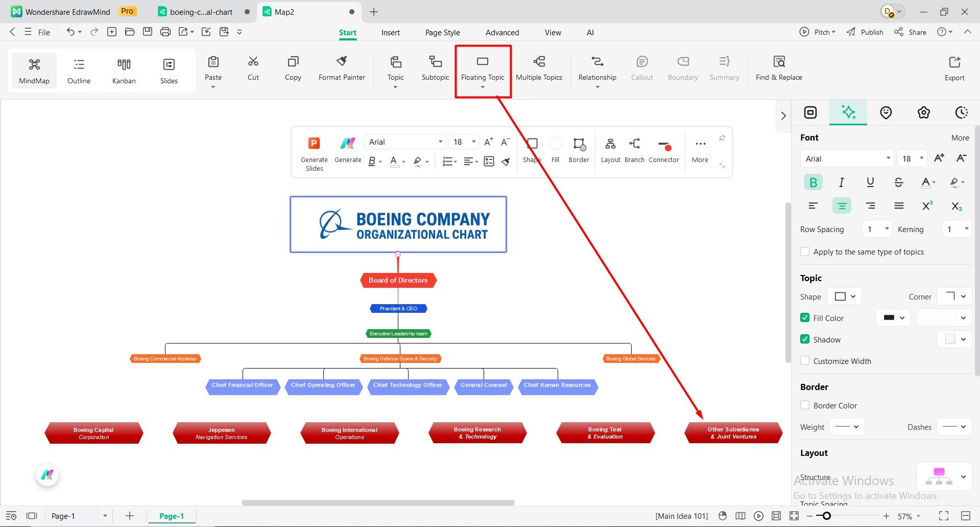Screen dimensions: 980x527
Task: Open the Corner style dropdown
Action: (x=955, y=296)
